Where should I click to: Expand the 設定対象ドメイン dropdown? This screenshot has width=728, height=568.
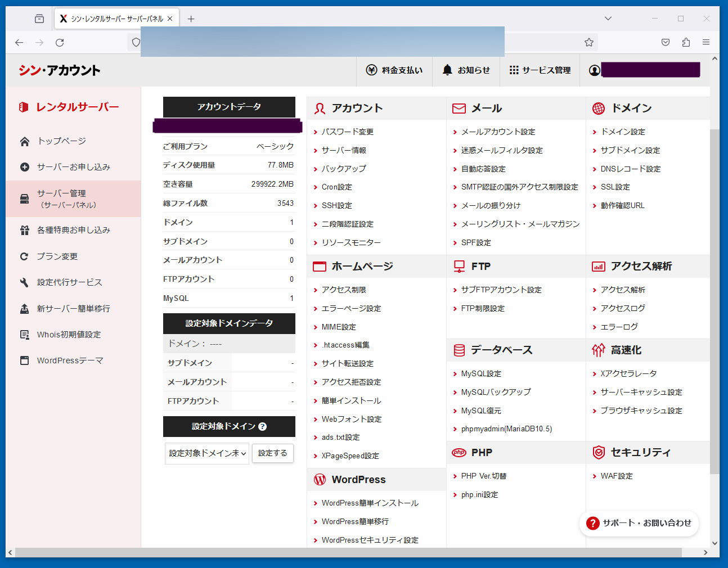tap(207, 453)
